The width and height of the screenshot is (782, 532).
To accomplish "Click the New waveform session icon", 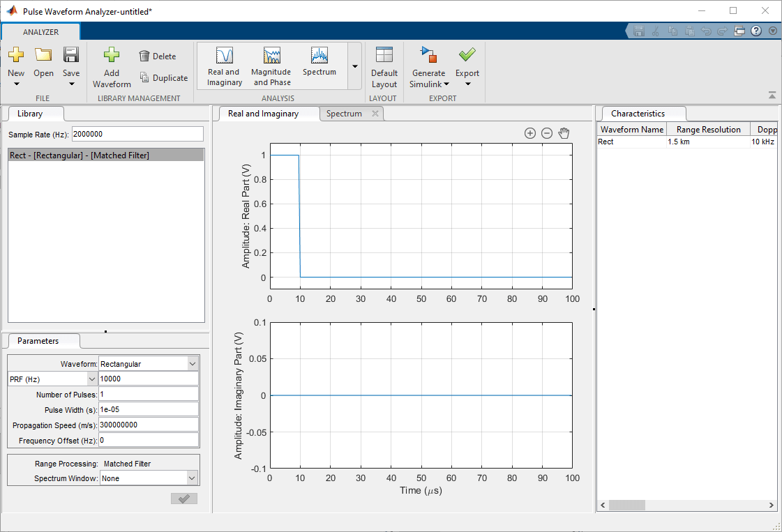I will [16, 56].
